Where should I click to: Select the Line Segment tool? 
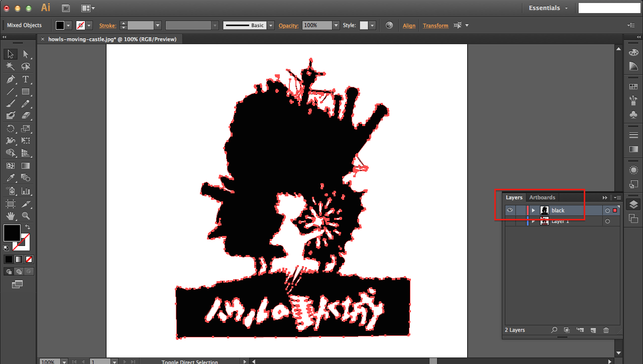[11, 92]
